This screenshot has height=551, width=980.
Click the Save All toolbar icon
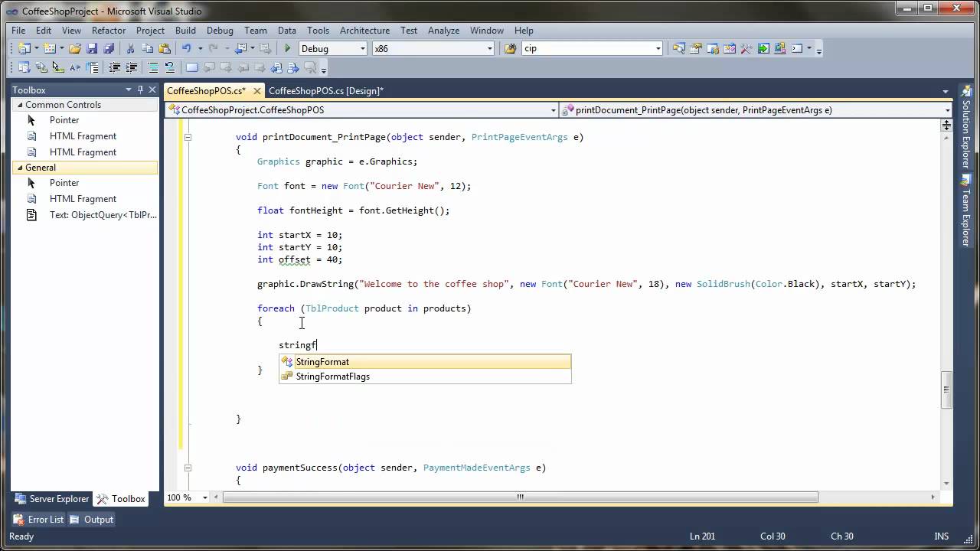coord(108,48)
